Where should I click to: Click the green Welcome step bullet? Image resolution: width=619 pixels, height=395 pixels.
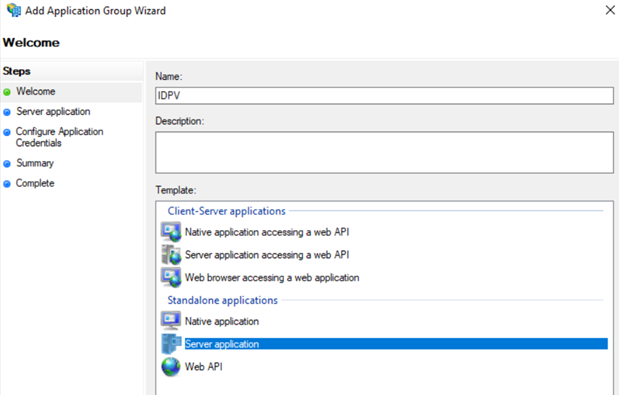[7, 92]
